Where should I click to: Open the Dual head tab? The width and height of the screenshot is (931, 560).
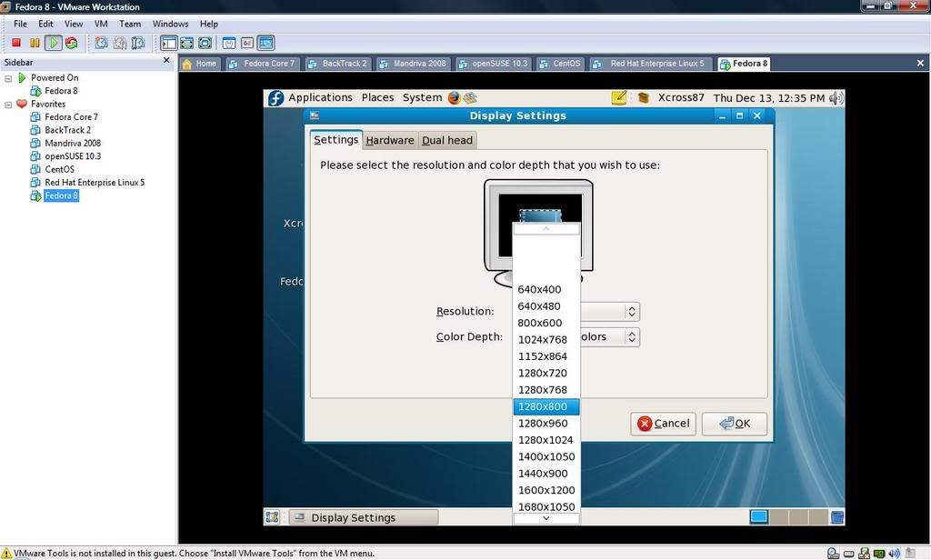tap(447, 141)
